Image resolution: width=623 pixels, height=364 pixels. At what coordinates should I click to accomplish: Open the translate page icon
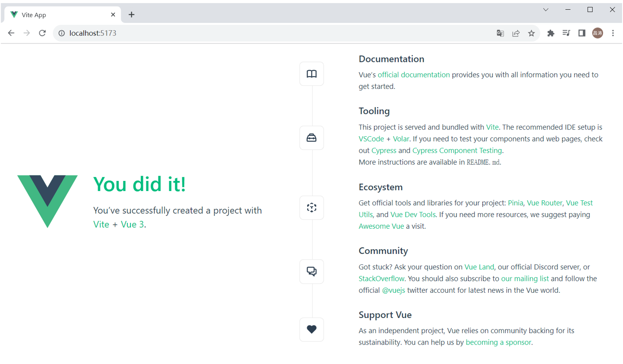coord(500,33)
